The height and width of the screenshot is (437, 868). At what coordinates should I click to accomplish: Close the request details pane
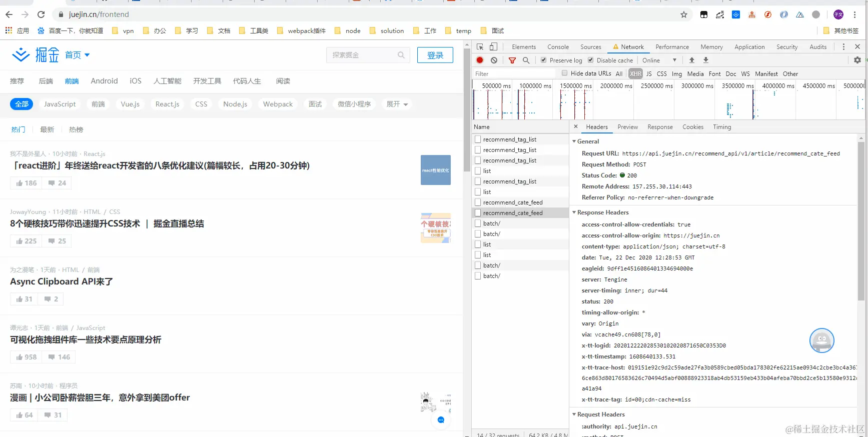576,126
